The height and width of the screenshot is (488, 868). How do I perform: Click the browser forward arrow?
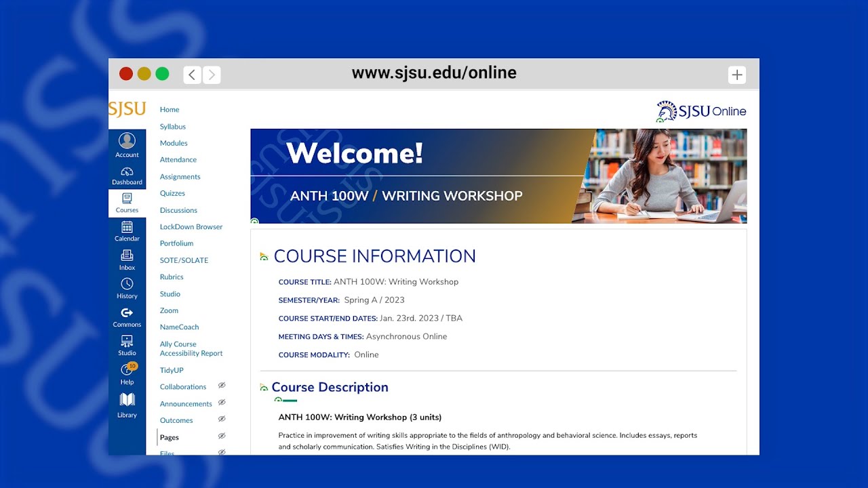pyautogui.click(x=212, y=75)
